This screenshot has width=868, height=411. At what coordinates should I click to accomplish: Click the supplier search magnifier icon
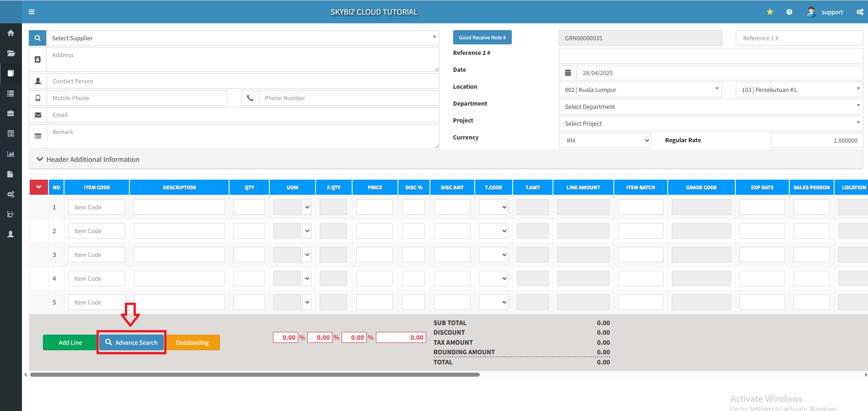click(38, 38)
